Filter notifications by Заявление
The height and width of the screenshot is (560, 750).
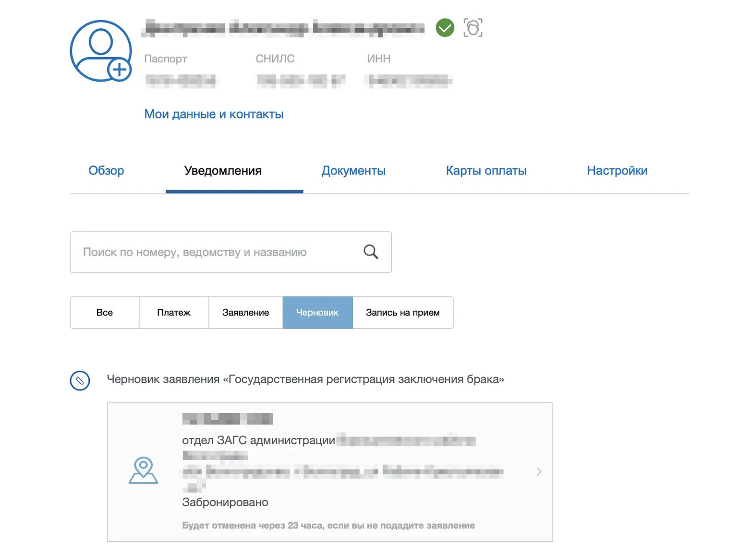pyautogui.click(x=246, y=313)
